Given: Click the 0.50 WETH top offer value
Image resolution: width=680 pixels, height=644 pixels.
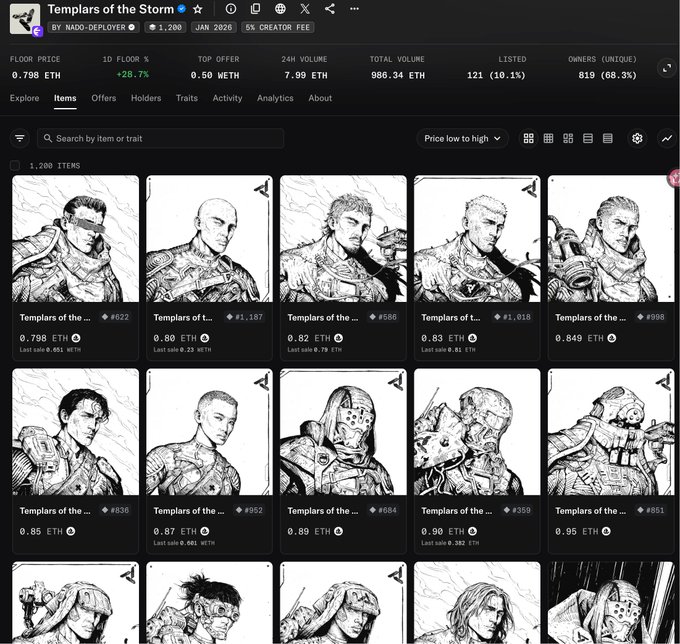Looking at the screenshot, I should point(215,75).
